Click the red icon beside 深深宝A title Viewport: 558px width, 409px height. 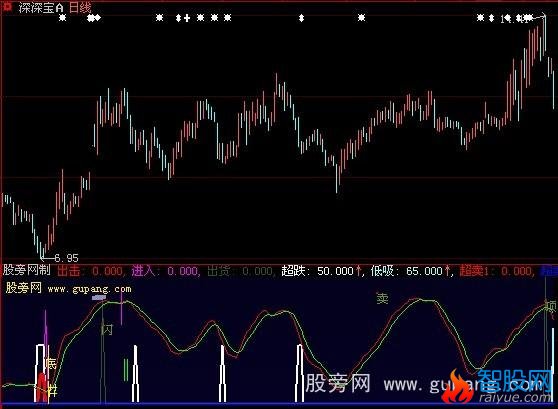pos(7,7)
